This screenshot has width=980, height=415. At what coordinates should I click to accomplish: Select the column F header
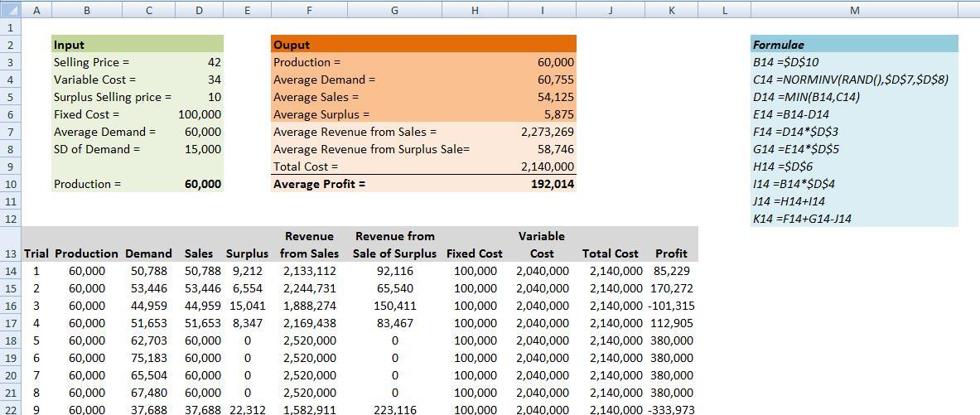tap(309, 10)
